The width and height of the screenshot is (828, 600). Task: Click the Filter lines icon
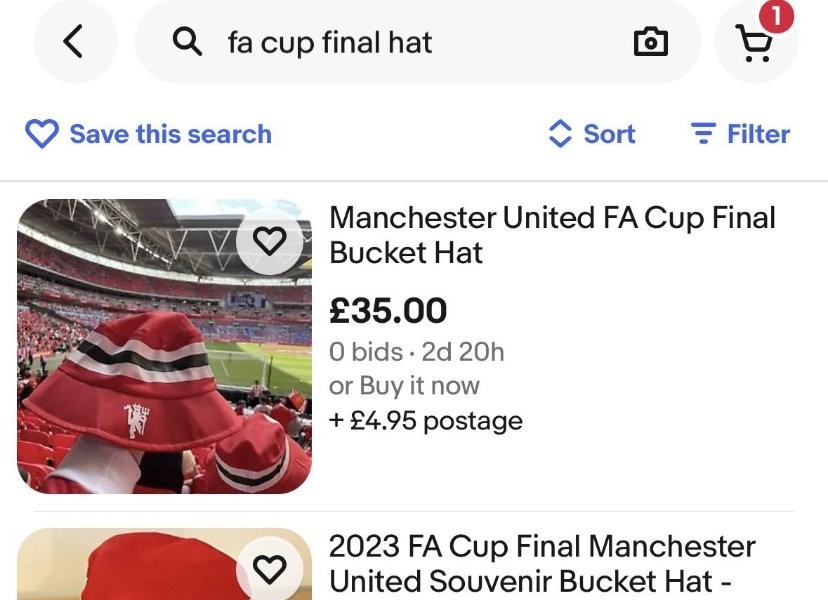[704, 134]
